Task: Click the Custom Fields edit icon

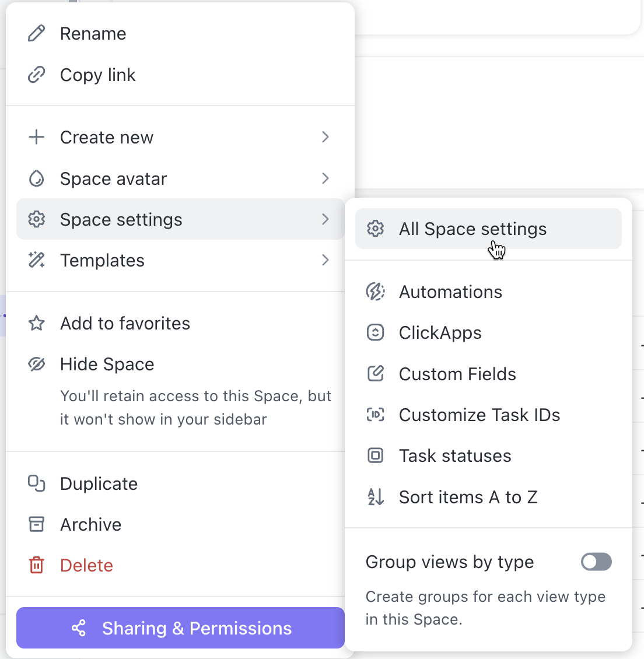Action: (376, 374)
